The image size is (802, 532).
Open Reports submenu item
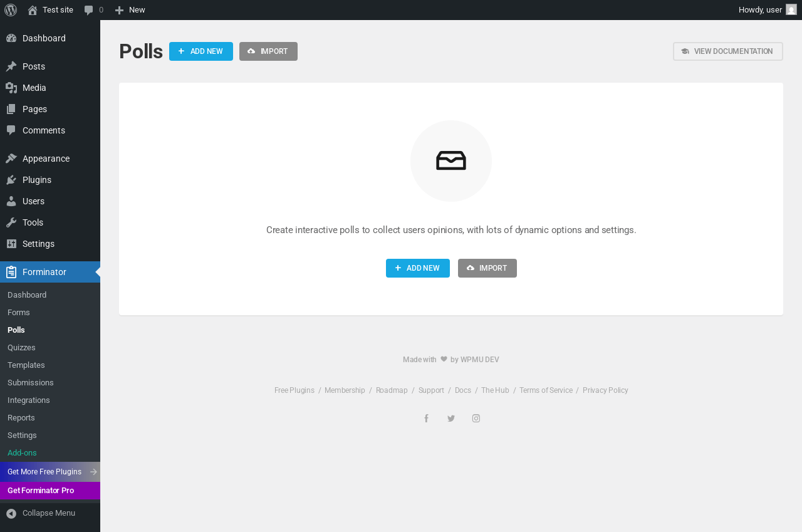21,418
